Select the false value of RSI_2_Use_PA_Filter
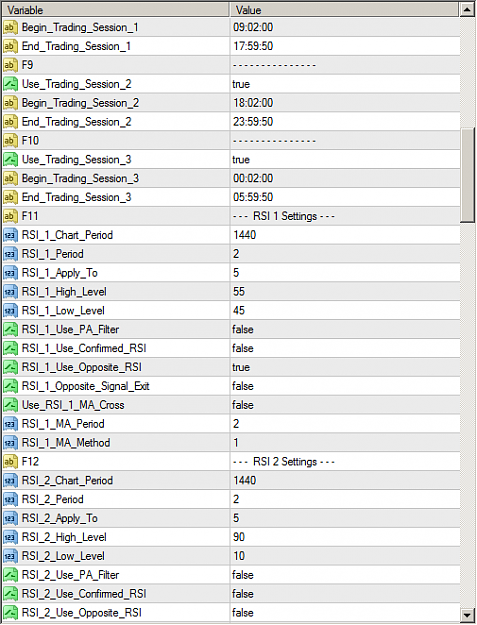 (x=243, y=575)
